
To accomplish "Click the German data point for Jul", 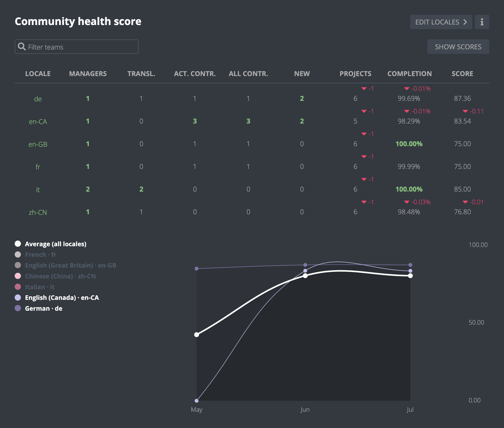I will pos(410,265).
